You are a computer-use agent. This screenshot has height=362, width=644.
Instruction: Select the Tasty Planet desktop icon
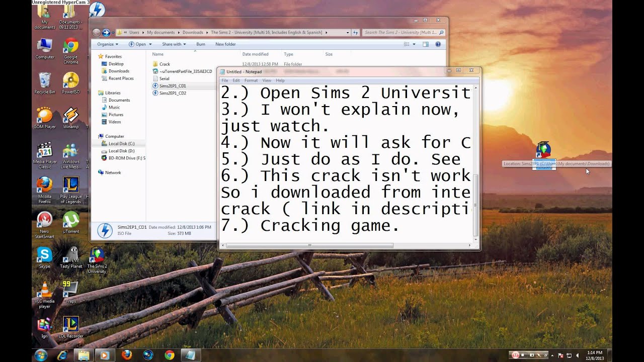(71, 257)
